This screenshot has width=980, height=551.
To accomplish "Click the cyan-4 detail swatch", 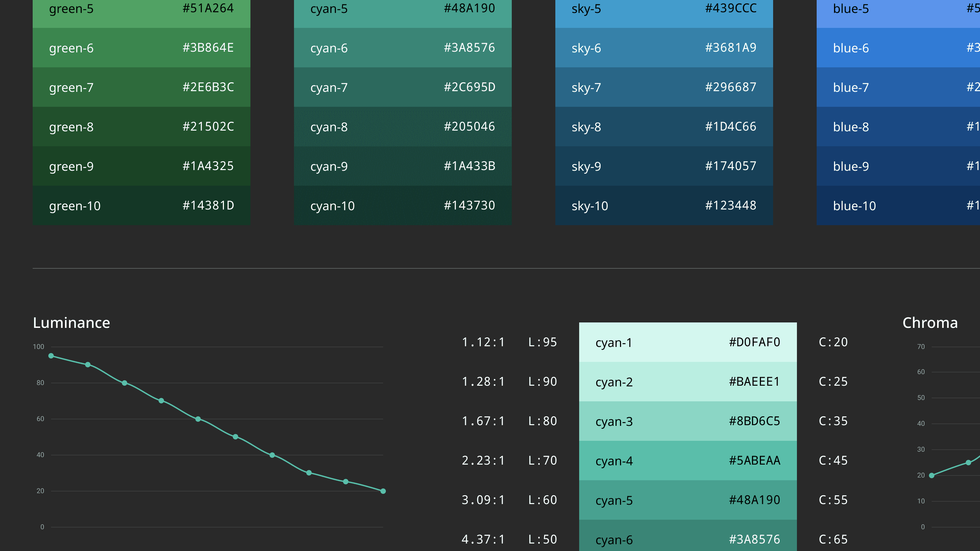I will pyautogui.click(x=687, y=461).
